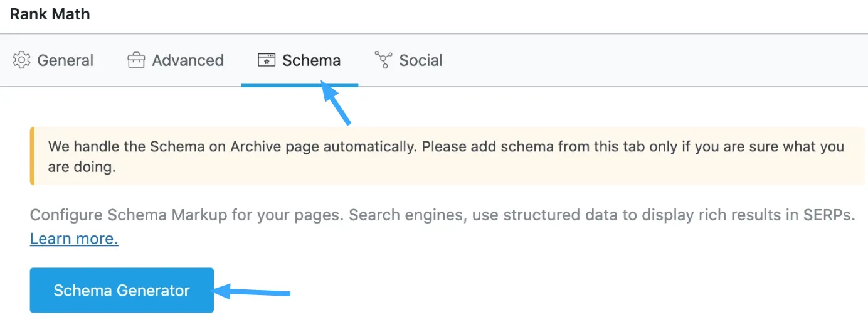The height and width of the screenshot is (334, 868).
Task: Click the briefcase icon beside Advanced
Action: click(x=136, y=60)
